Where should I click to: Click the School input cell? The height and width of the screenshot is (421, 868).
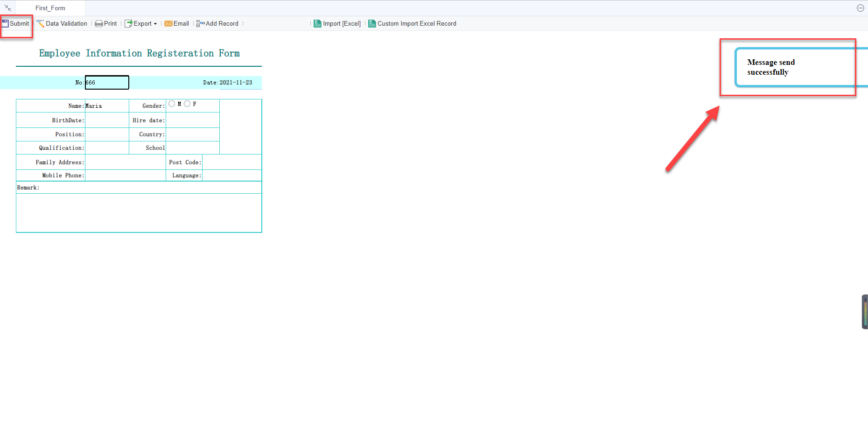tap(193, 148)
